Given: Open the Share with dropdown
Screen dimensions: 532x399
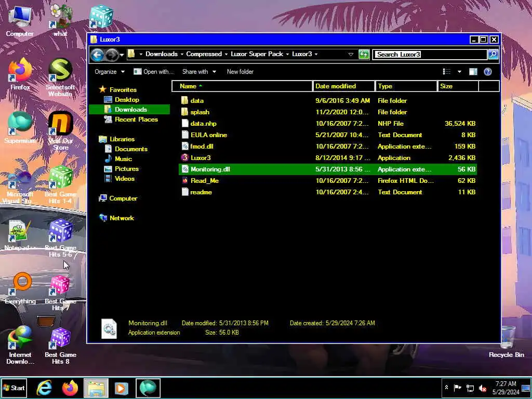Looking at the screenshot, I should tap(199, 72).
